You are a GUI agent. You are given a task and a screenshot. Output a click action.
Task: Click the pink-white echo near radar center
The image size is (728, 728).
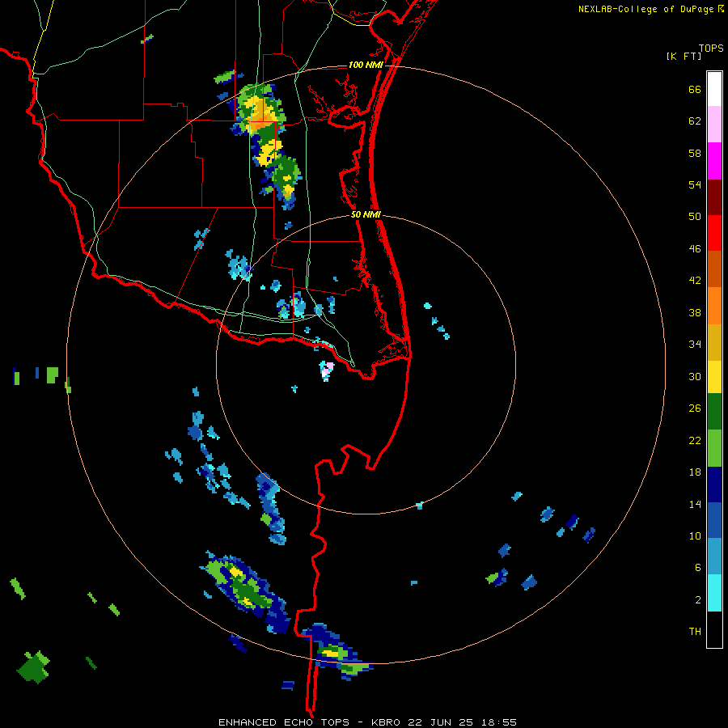327,370
